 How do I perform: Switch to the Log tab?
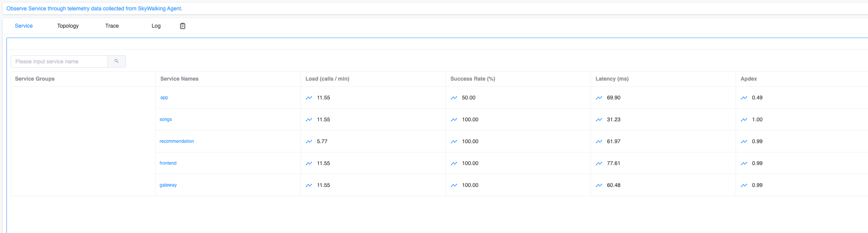point(156,26)
